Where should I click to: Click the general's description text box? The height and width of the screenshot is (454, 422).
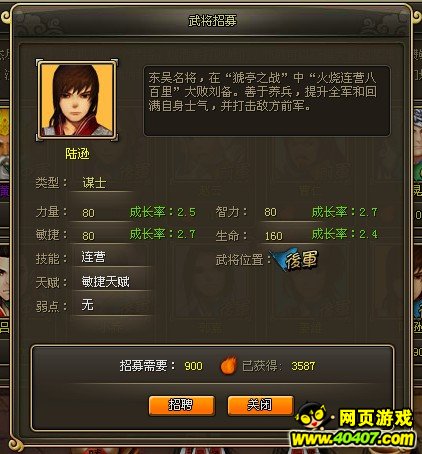tap(267, 101)
